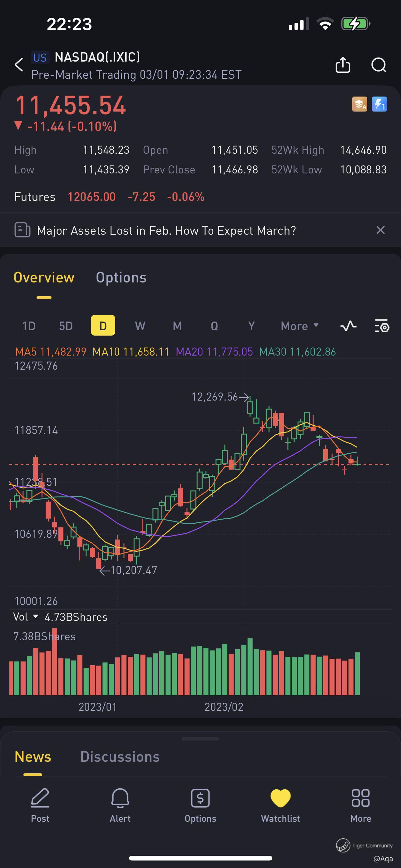Tap the Futures 12065.00 quote row
The height and width of the screenshot is (868, 401).
[109, 197]
